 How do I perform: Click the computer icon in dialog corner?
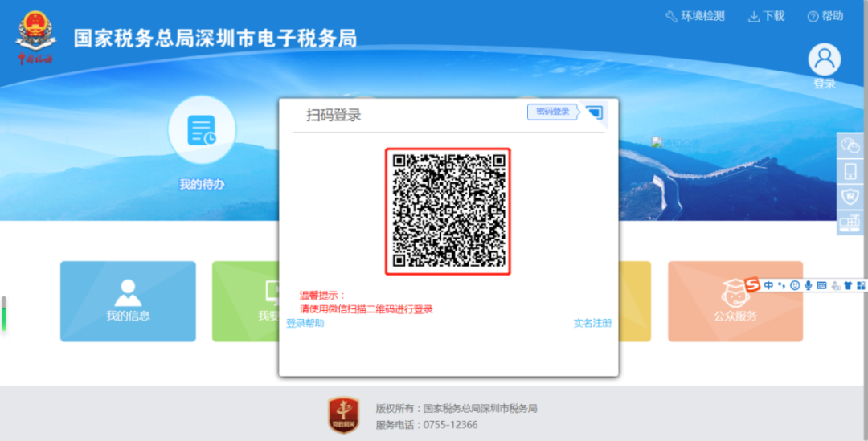[595, 113]
